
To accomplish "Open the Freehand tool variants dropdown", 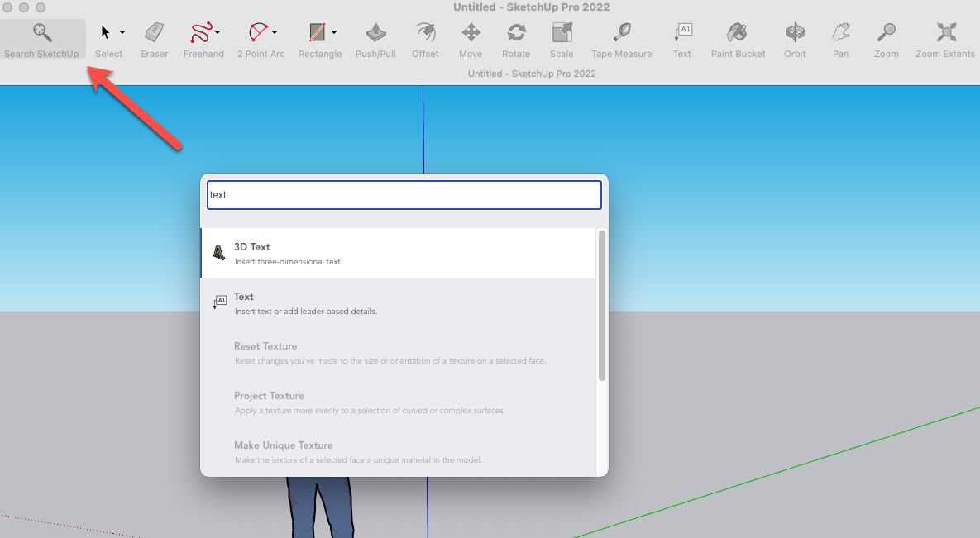I will pyautogui.click(x=218, y=32).
